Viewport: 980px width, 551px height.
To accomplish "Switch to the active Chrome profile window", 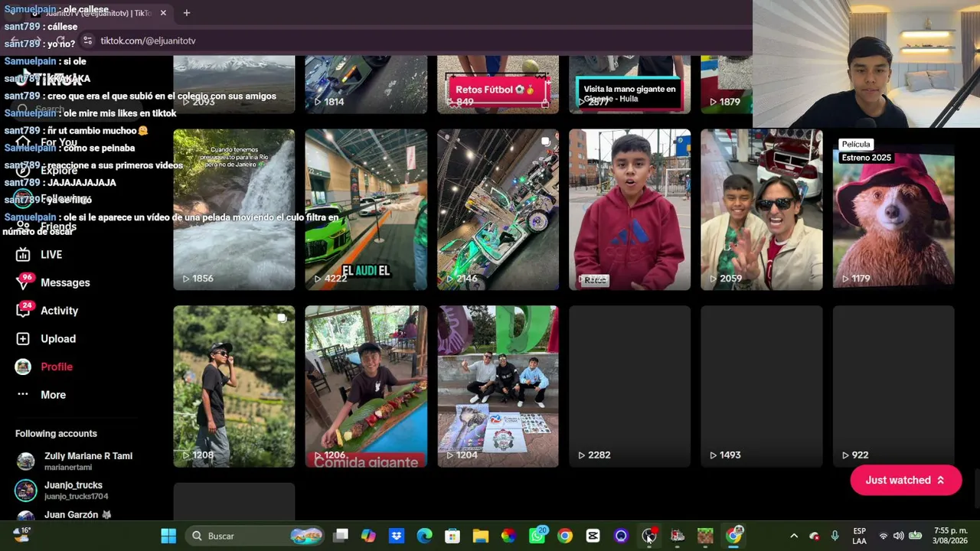I will click(x=733, y=536).
